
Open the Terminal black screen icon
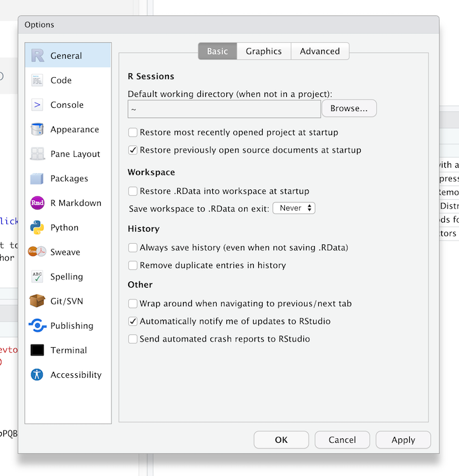click(x=38, y=350)
